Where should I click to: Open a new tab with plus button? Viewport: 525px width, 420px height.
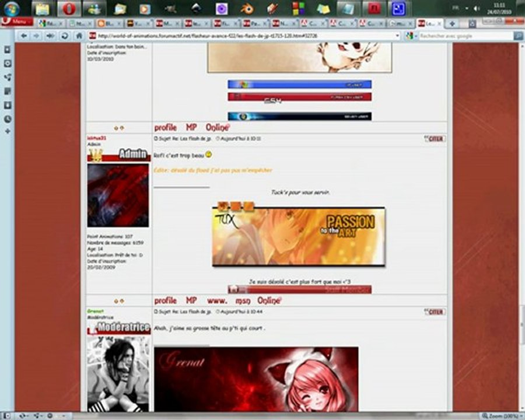pyautogui.click(x=452, y=23)
